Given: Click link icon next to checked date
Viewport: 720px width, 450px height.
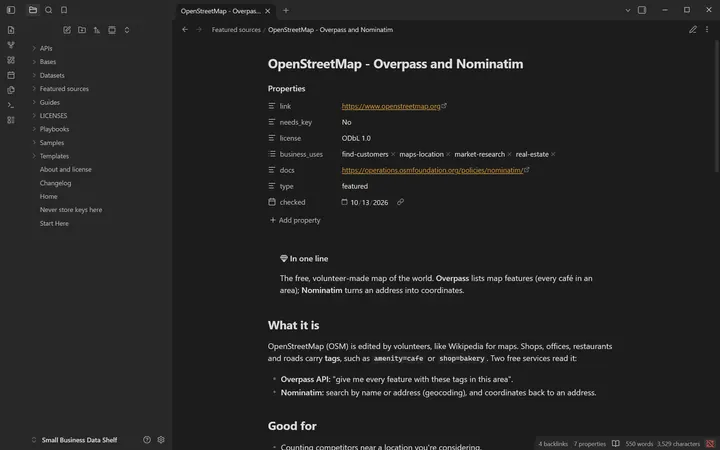Looking at the screenshot, I should pyautogui.click(x=400, y=202).
